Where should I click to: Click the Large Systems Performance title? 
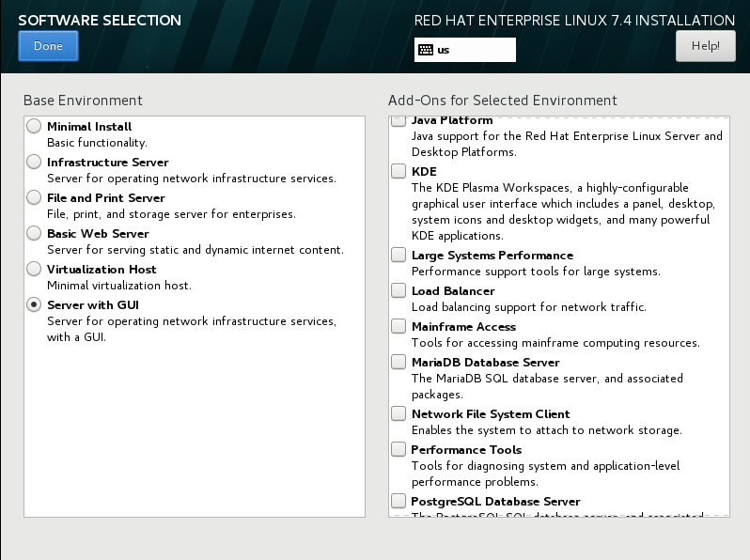pos(492,256)
